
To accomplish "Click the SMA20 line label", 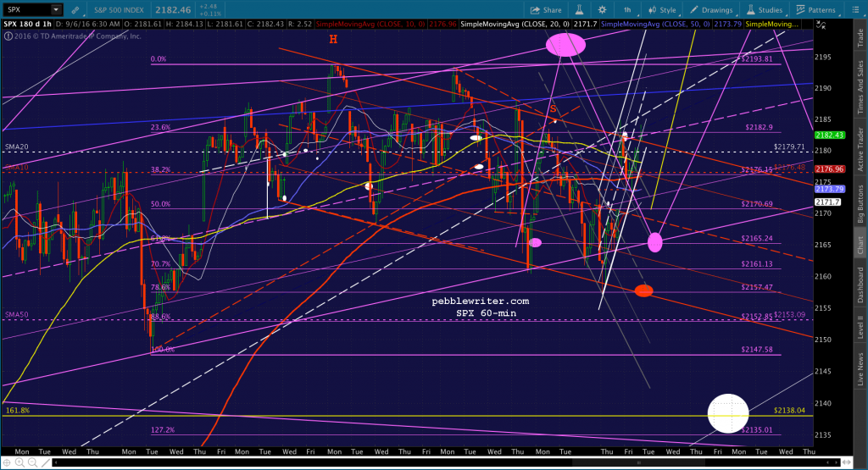I will [17, 147].
